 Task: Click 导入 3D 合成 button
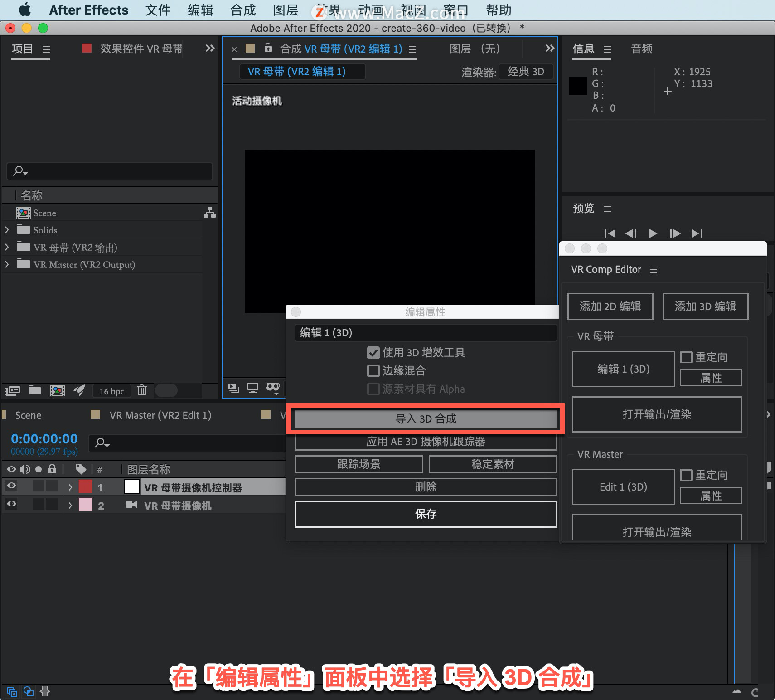point(426,419)
